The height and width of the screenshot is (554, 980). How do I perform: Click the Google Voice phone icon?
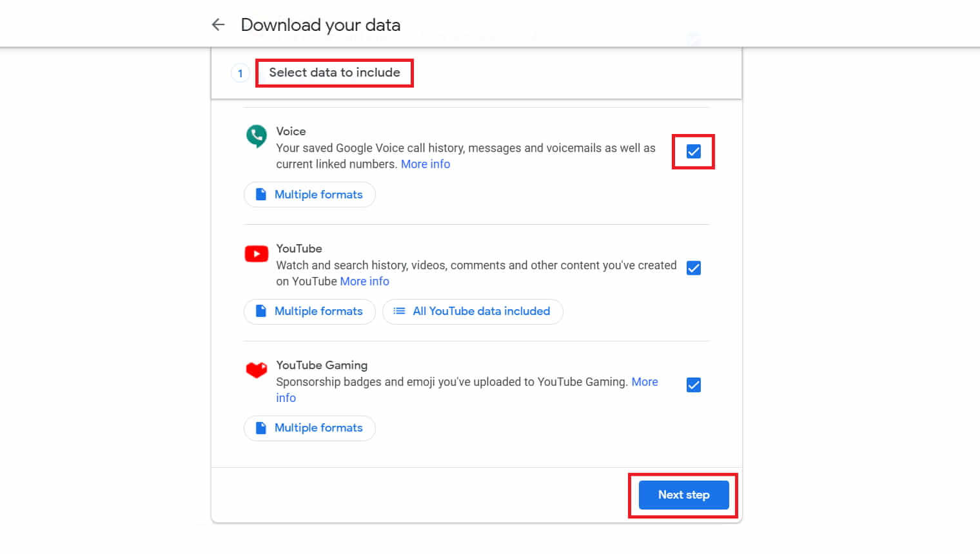(257, 136)
